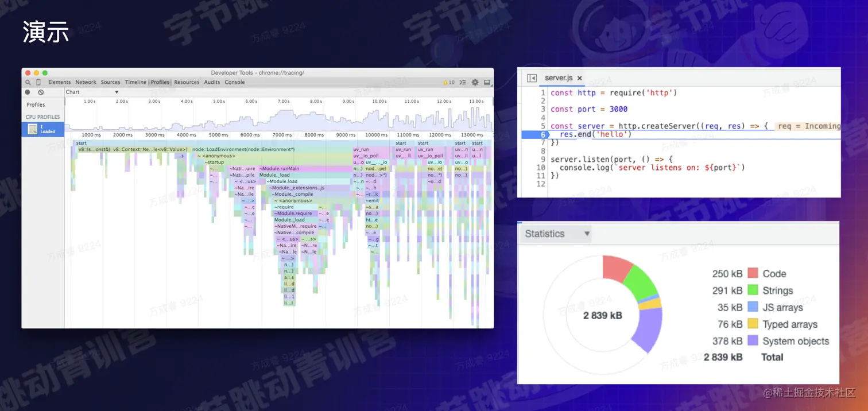
Task: Select the Profiles tab
Action: pyautogui.click(x=160, y=83)
